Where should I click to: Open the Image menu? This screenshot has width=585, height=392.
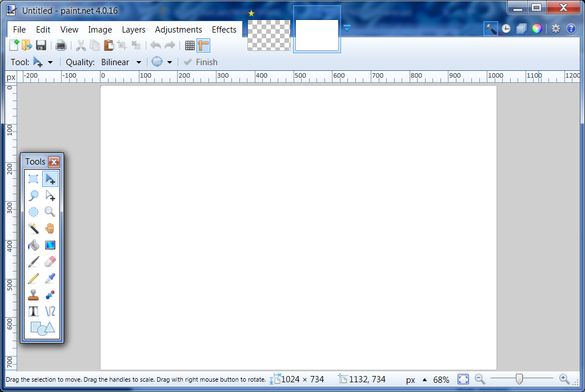(x=100, y=30)
